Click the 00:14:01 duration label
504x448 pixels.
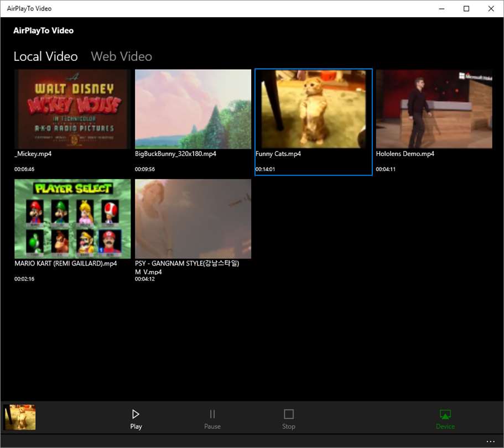coord(265,169)
